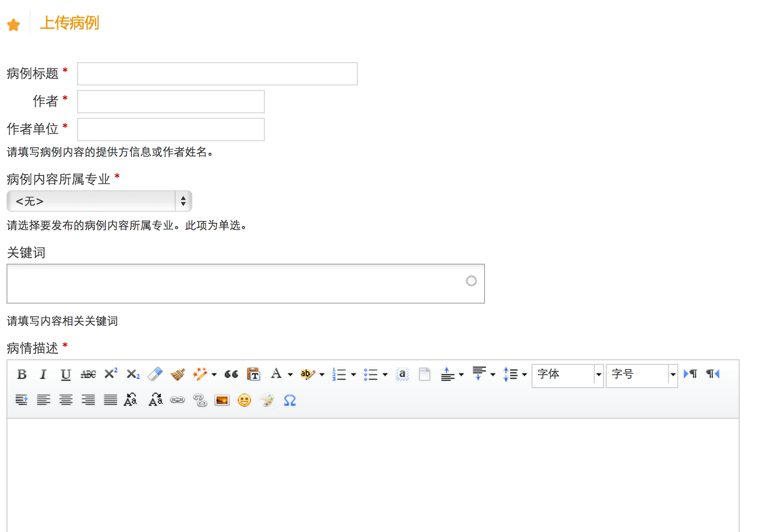Click the 关键词 keywords input box
The height and width of the screenshot is (532, 761).
(235, 284)
